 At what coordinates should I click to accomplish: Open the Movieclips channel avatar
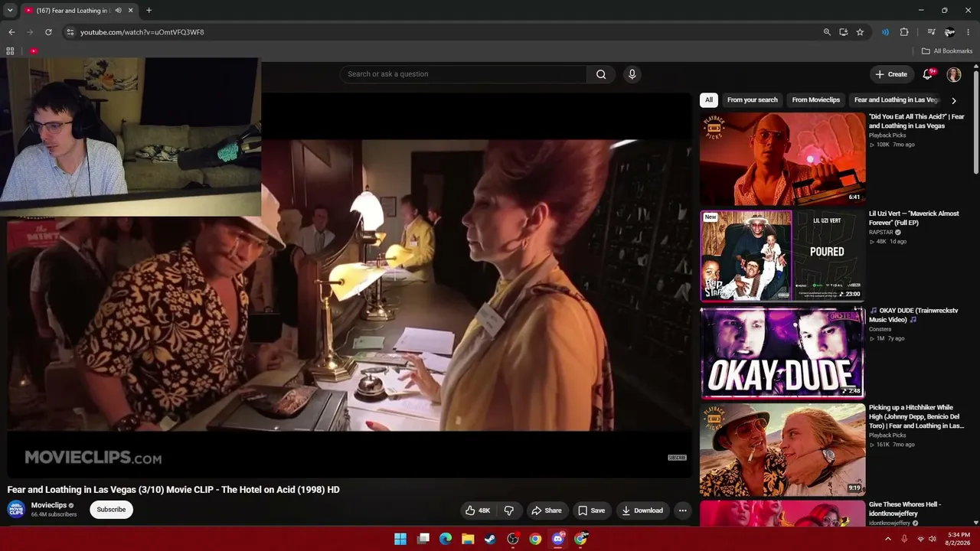pyautogui.click(x=16, y=509)
